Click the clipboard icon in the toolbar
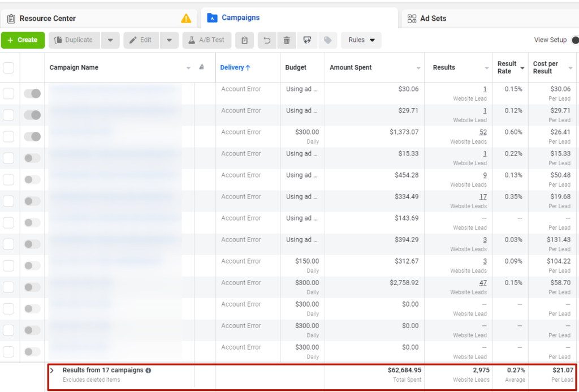The width and height of the screenshot is (579, 392). point(244,40)
